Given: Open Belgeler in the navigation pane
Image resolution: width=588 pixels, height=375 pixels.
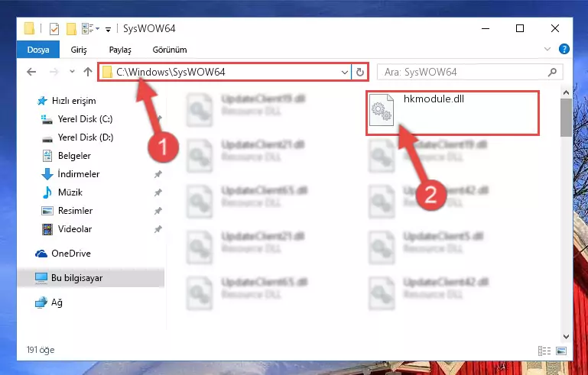Looking at the screenshot, I should click(74, 156).
